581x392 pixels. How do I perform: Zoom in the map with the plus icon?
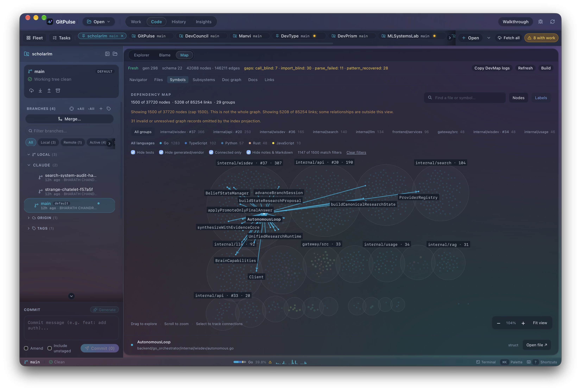[523, 323]
